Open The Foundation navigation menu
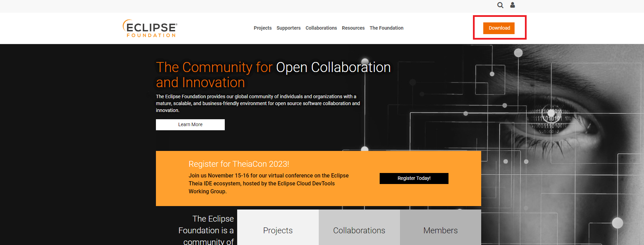This screenshot has height=245, width=644. click(x=387, y=28)
